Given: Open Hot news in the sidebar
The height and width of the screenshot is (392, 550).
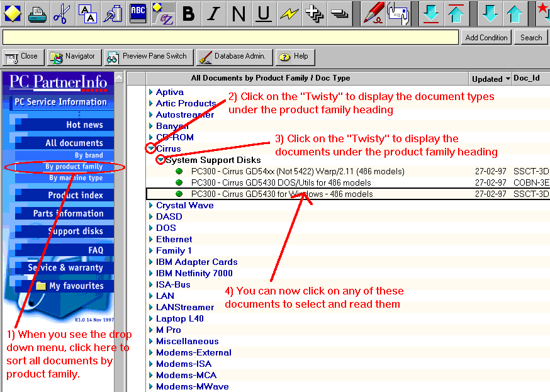Looking at the screenshot, I should [x=84, y=125].
